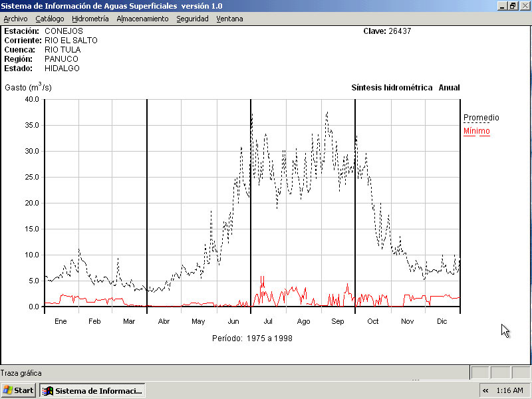Click the Jul month axis label
This screenshot has width=532, height=399.
(268, 321)
